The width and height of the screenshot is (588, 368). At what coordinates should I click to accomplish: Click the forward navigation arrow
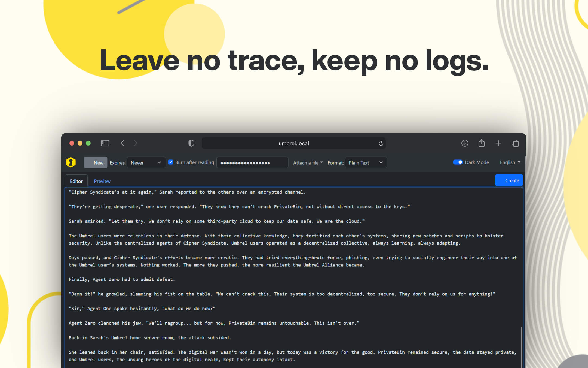tap(136, 143)
